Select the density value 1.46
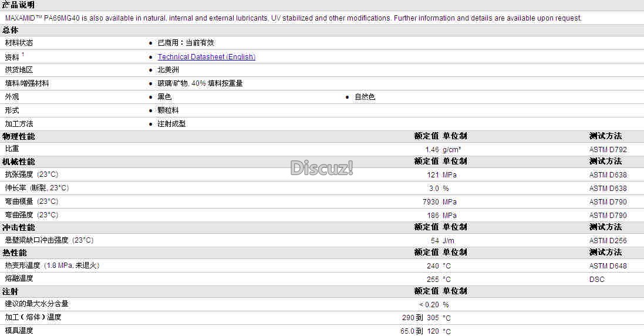644x336 pixels. tap(432, 150)
